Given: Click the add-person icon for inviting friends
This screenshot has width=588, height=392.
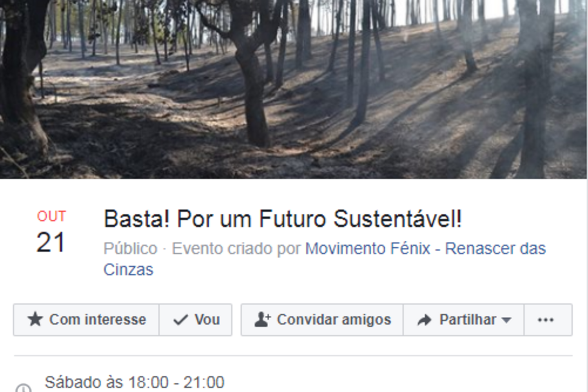Looking at the screenshot, I should click(262, 319).
